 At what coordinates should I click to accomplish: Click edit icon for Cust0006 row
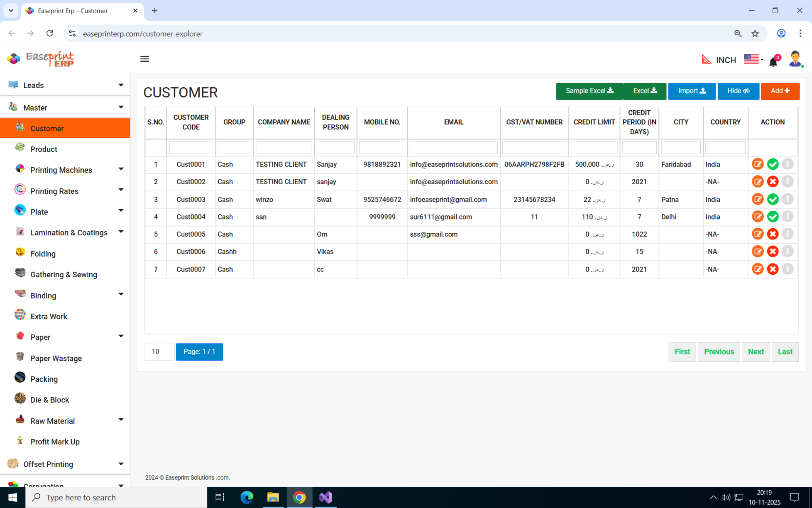coord(758,251)
